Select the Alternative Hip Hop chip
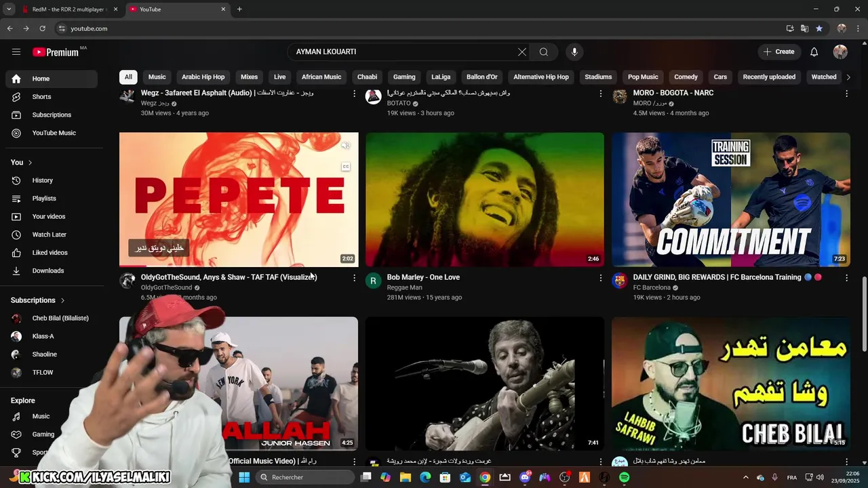Image resolution: width=868 pixels, height=488 pixels. tap(541, 77)
